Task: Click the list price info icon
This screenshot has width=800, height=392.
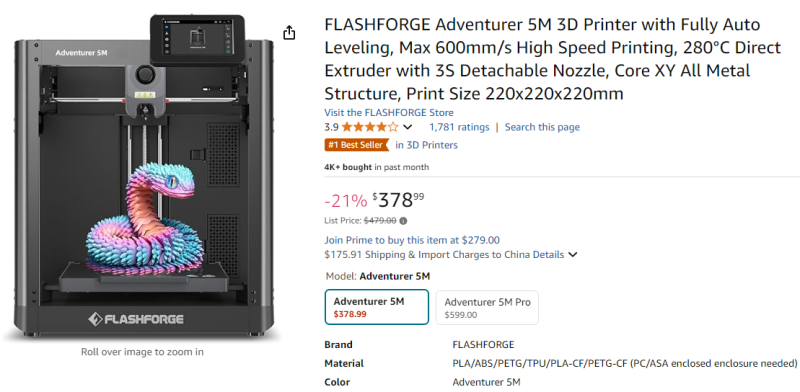Action: click(403, 221)
